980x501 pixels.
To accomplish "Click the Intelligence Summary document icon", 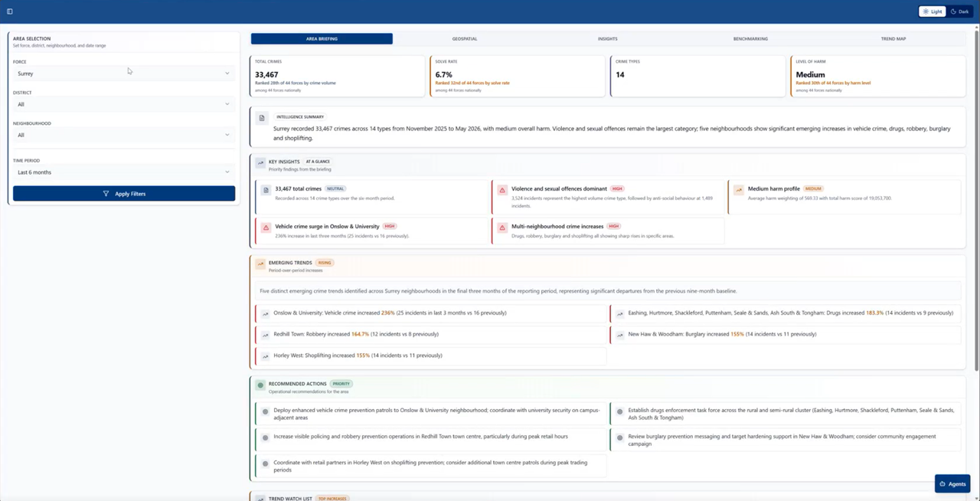I will coord(262,118).
